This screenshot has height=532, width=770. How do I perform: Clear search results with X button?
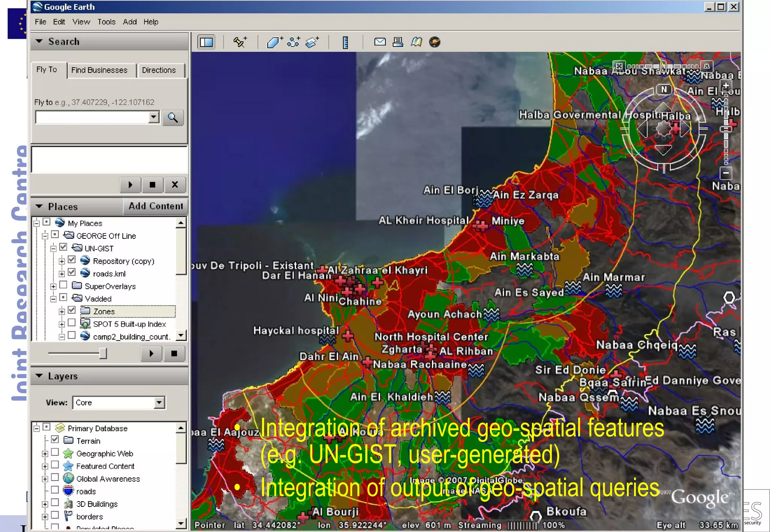175,185
